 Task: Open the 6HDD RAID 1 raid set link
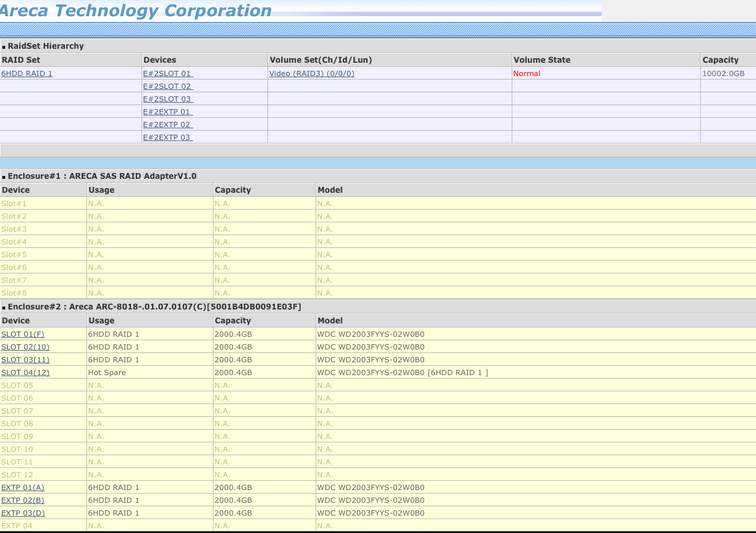(27, 74)
